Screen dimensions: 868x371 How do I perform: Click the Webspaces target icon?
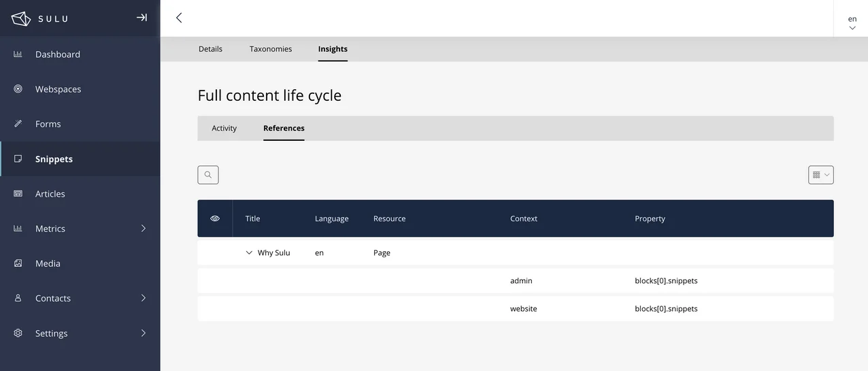tap(18, 89)
